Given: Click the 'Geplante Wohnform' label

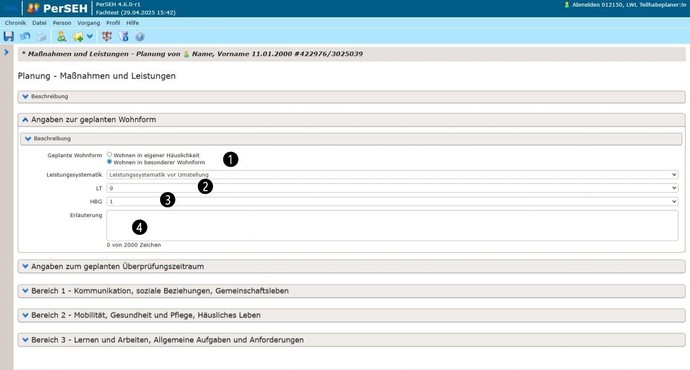Looking at the screenshot, I should click(74, 155).
